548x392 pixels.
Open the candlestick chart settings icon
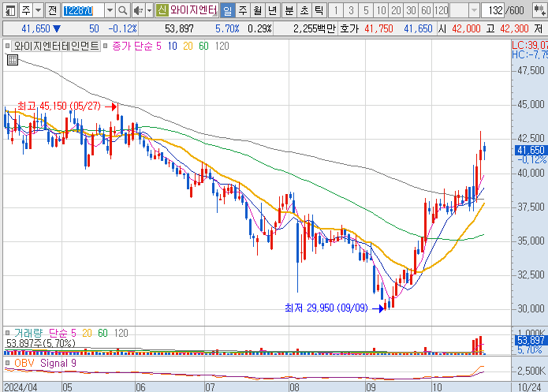[539, 10]
